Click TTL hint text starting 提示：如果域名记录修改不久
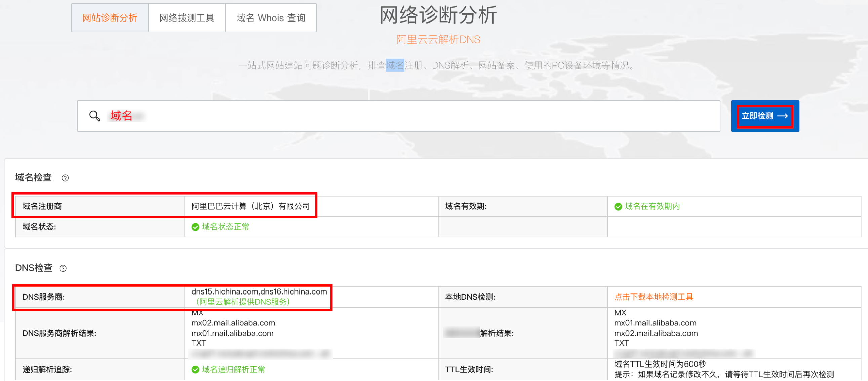 [724, 374]
